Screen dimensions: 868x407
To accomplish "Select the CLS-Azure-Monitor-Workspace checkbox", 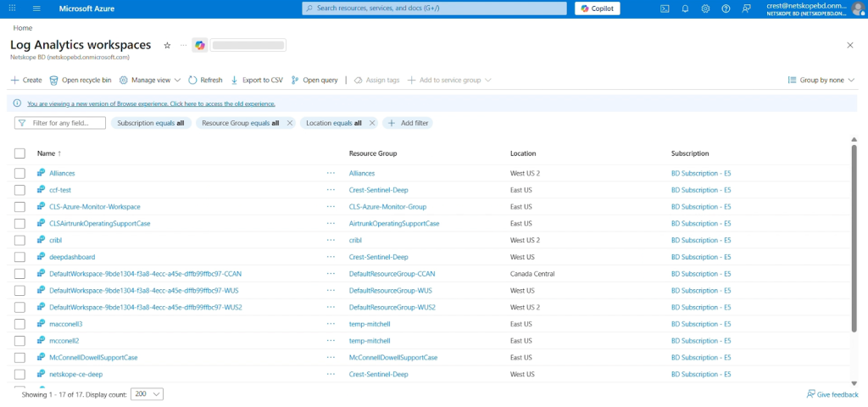I will pyautogui.click(x=20, y=207).
